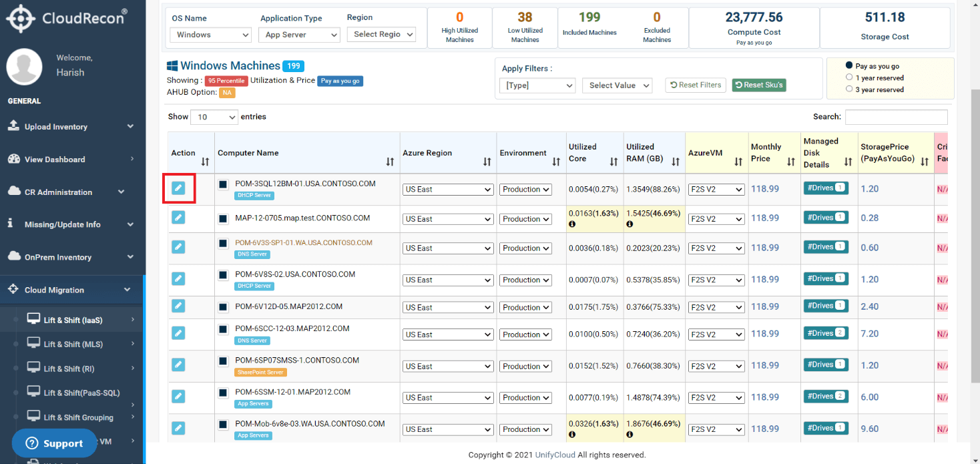
Task: Expand the Upload Inventory menu
Action: 72,127
